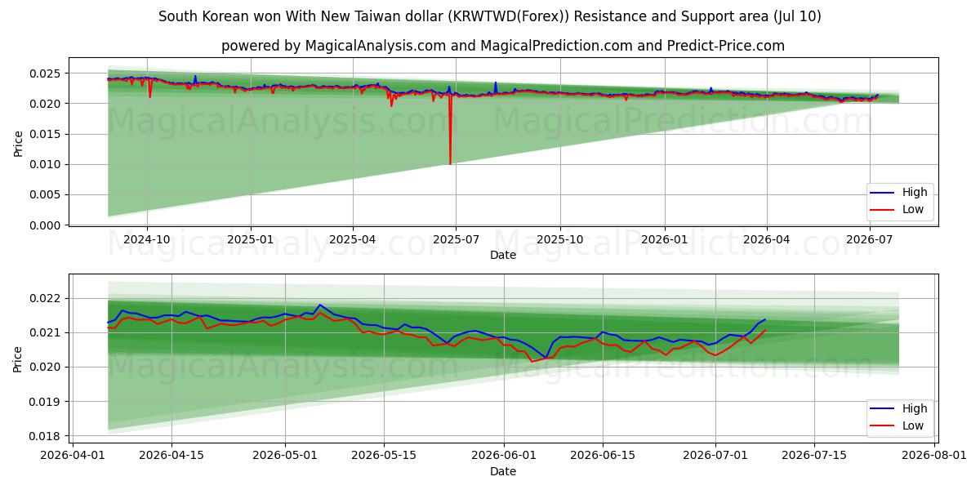Click the 0.000 y-axis tick label

(x=46, y=225)
